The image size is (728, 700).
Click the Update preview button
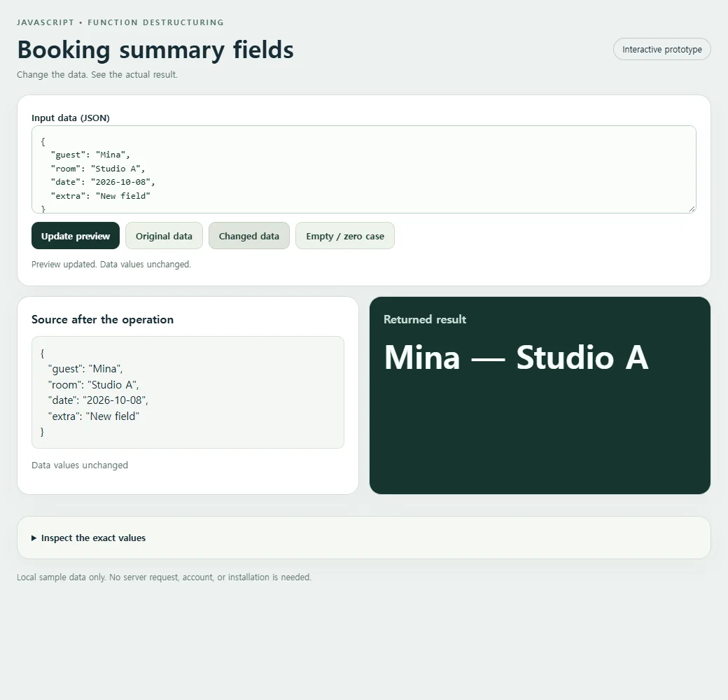click(x=76, y=236)
